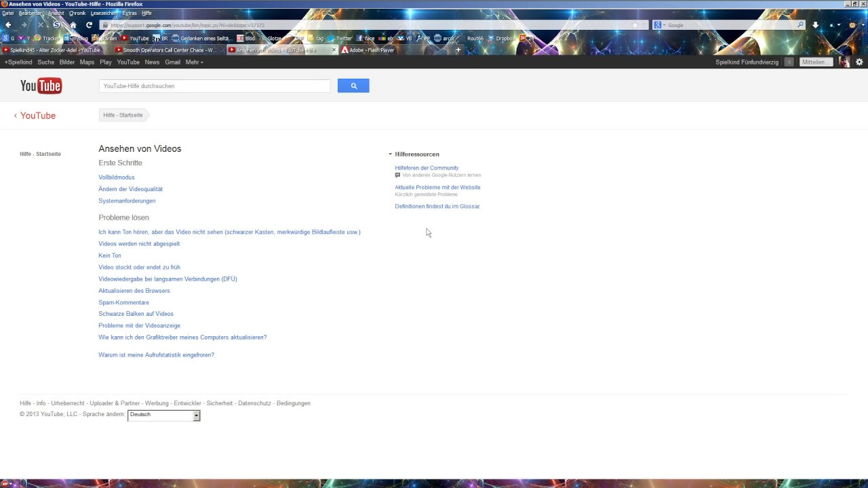Click the 'Hilfe - Startseite' breadcrumb
The width and height of the screenshot is (868, 488).
click(x=123, y=115)
